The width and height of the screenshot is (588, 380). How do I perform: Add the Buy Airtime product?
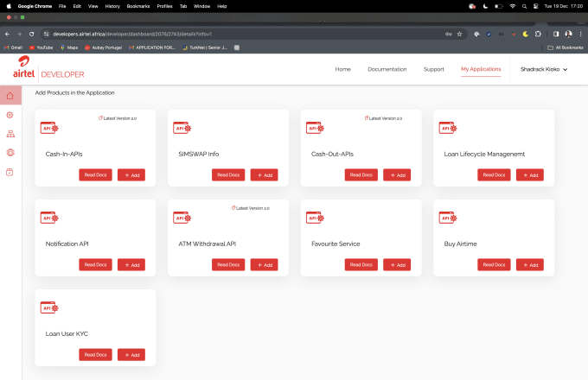pyautogui.click(x=530, y=264)
